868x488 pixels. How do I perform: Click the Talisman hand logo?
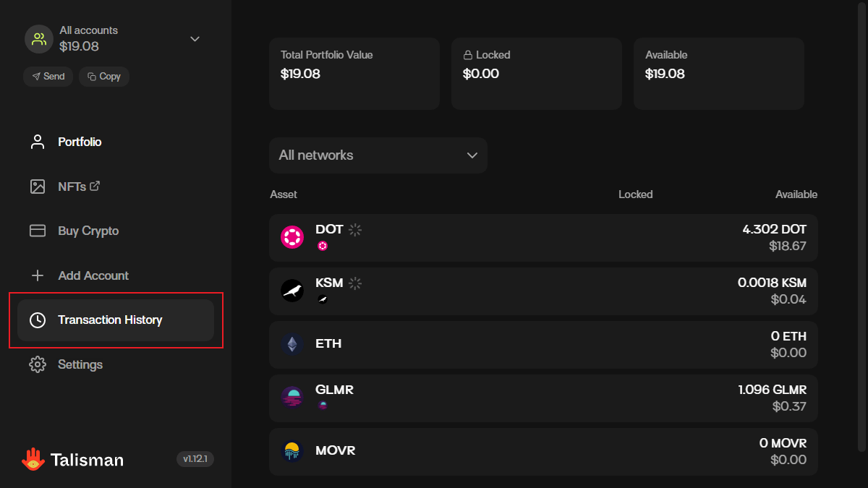click(33, 459)
